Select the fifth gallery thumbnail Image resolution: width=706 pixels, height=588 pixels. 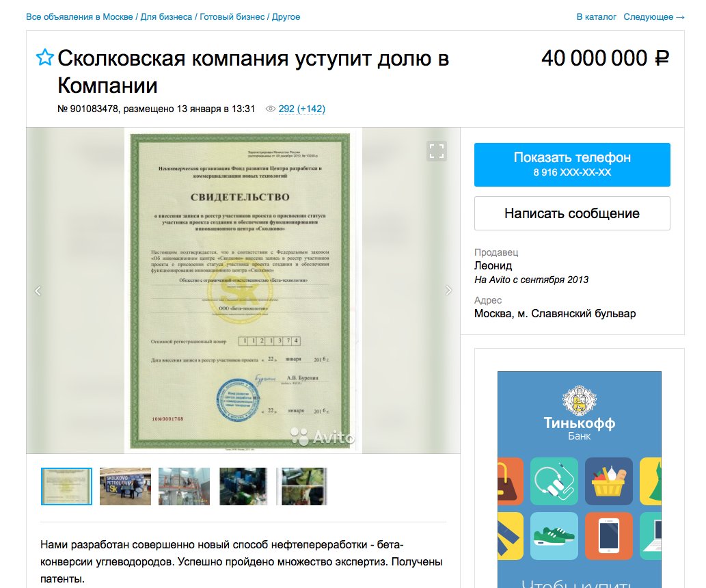[302, 486]
